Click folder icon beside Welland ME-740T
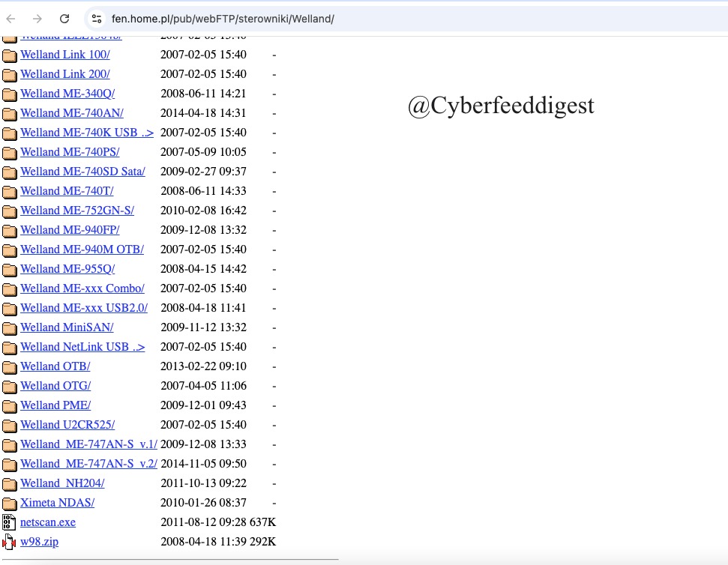Viewport: 728px width, 565px height. 9,192
